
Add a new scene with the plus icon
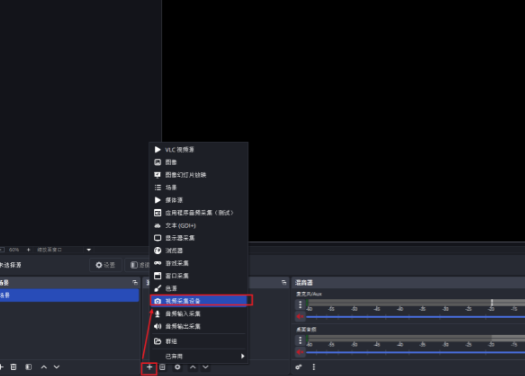tap(1, 367)
